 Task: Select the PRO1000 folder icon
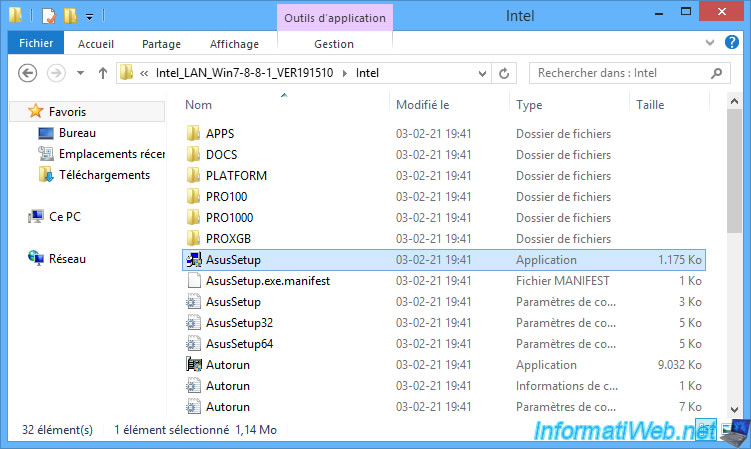point(193,218)
